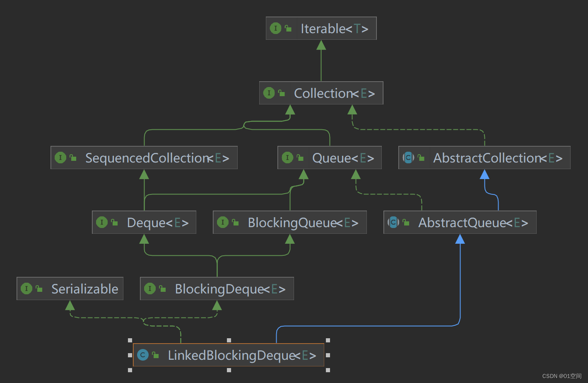The height and width of the screenshot is (383, 588).
Task: Click the lock icon on LinkedBlockingDeque<E>
Action: 155,355
